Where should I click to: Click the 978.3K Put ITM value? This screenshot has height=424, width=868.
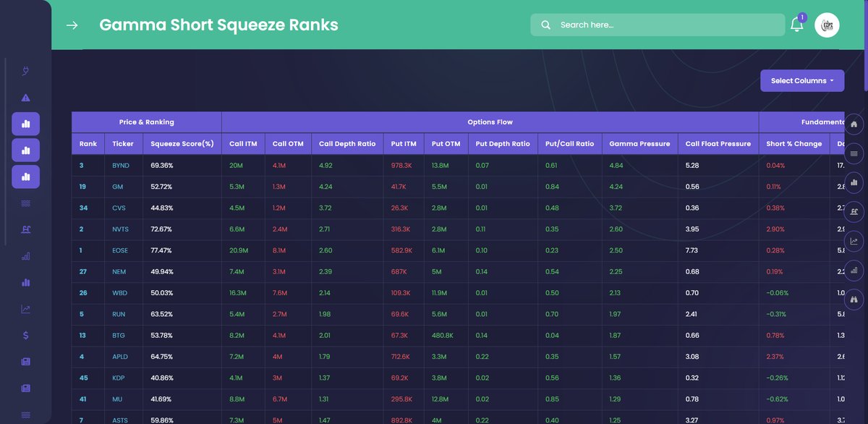point(401,166)
